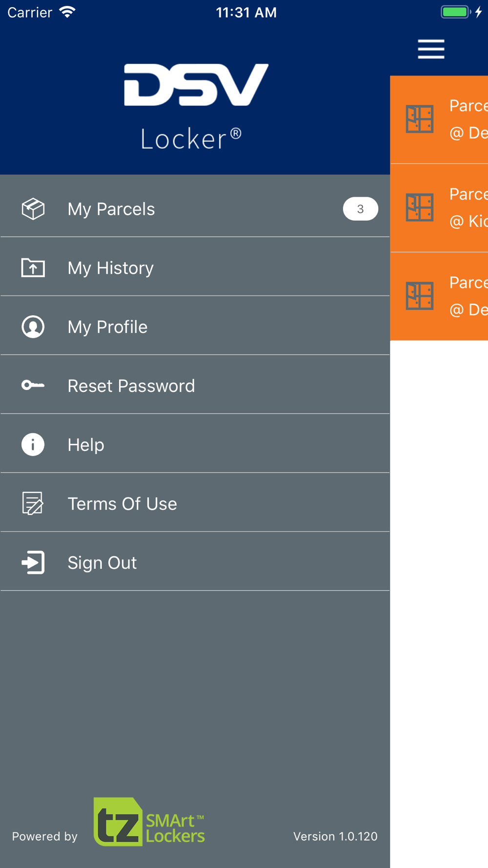Open My Profile menu item
The height and width of the screenshot is (868, 488).
tap(195, 327)
